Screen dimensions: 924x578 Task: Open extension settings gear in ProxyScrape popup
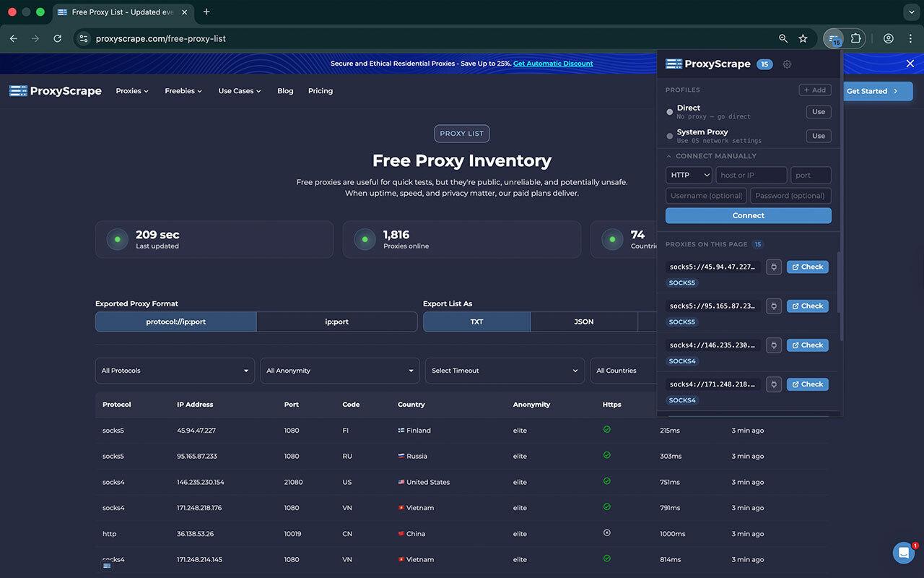tap(787, 64)
